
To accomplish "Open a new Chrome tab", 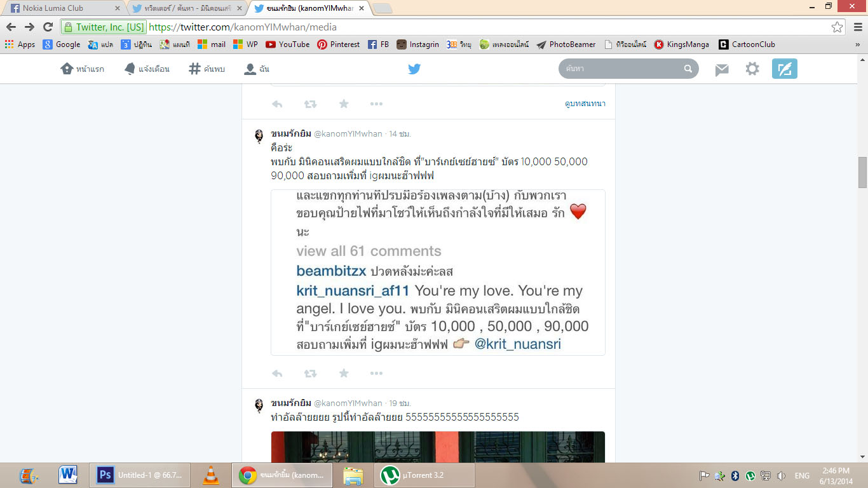I will tap(382, 9).
